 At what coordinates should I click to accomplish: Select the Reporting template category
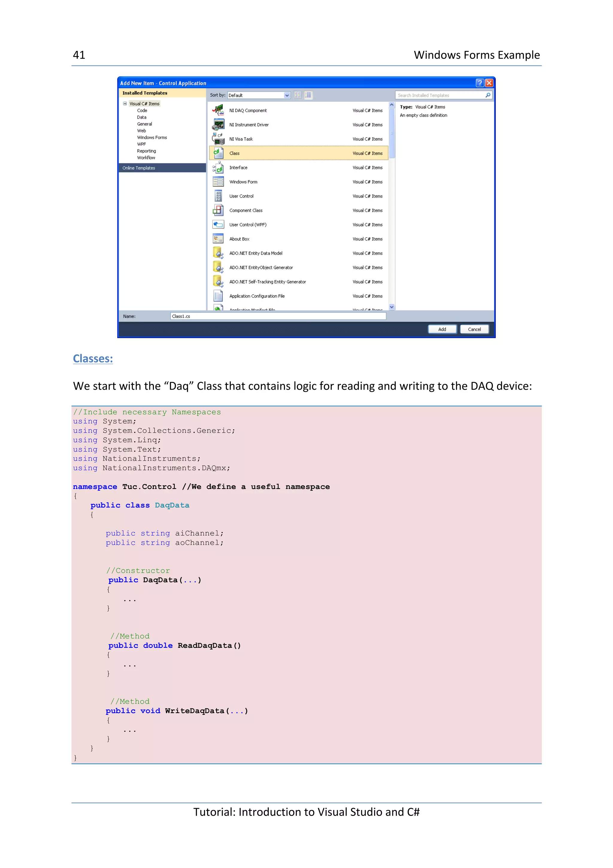pos(146,151)
